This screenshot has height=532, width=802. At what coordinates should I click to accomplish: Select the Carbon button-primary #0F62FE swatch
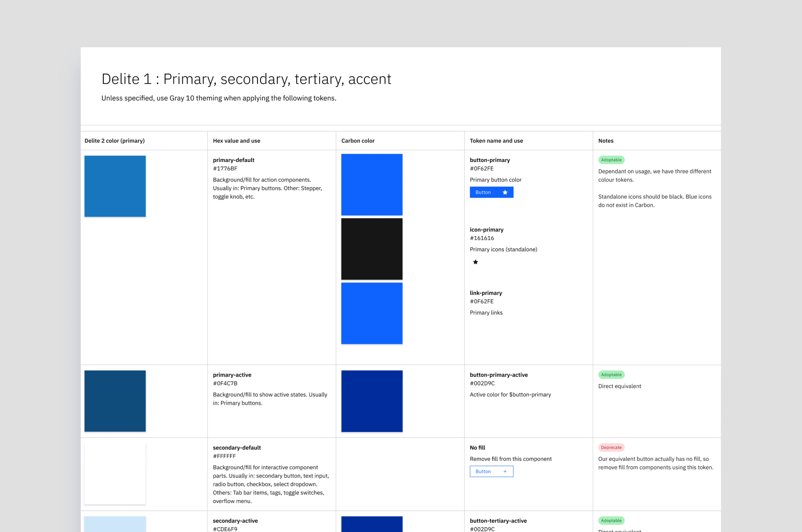click(372, 185)
